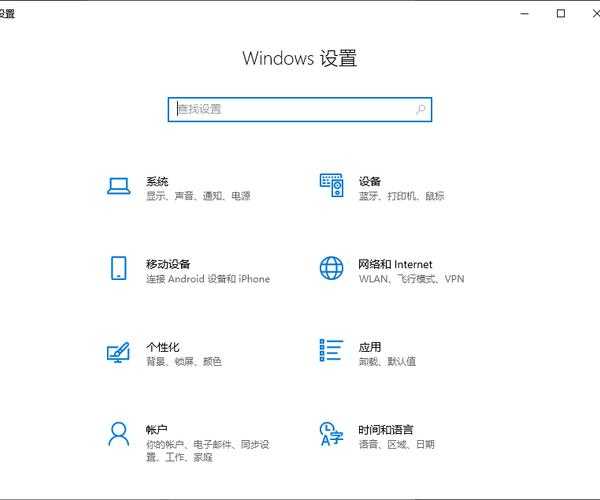
Task: Click the laptop icon for 系统
Action: (x=118, y=186)
